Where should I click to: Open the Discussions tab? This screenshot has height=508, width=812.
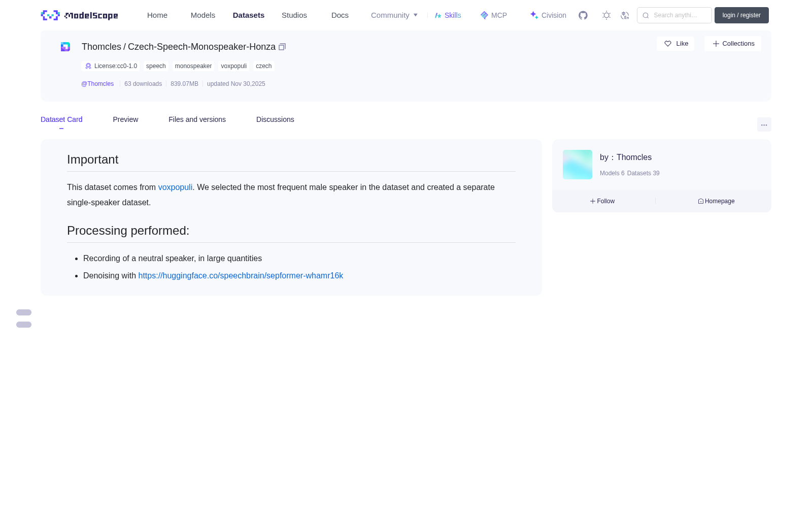coord(275,119)
